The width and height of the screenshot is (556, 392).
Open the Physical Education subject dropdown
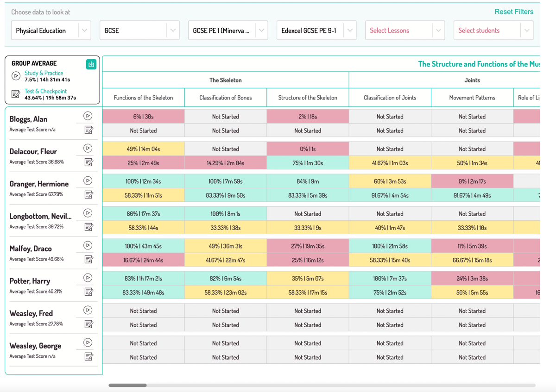coord(51,31)
